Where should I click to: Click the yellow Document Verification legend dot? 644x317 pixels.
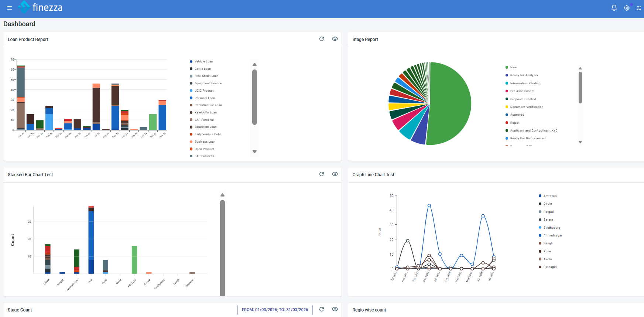click(x=507, y=107)
